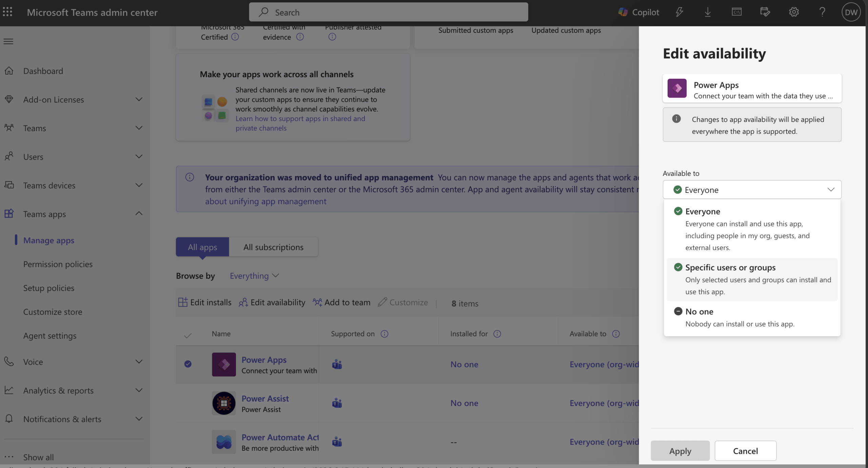Click the Teams devices icon in sidebar
868x468 pixels.
point(9,185)
